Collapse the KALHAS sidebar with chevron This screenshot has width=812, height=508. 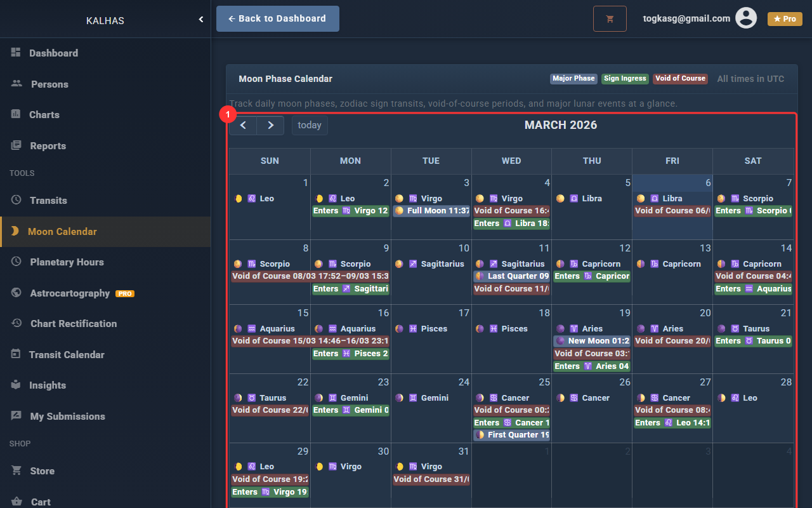point(201,20)
